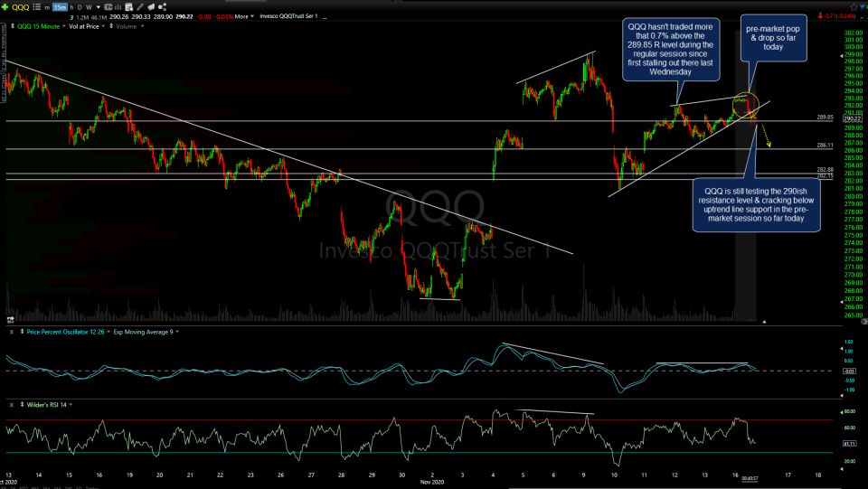Click the green plus add symbol icon
This screenshot has width=868, height=489.
[x=5, y=5]
